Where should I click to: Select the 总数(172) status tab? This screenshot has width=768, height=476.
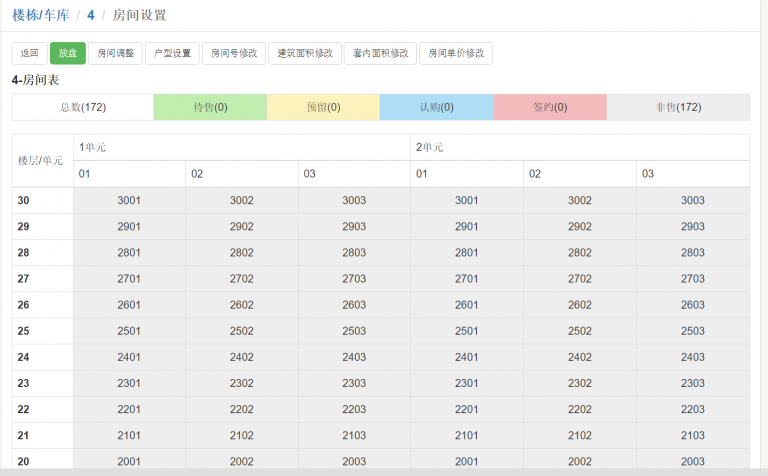pos(83,107)
